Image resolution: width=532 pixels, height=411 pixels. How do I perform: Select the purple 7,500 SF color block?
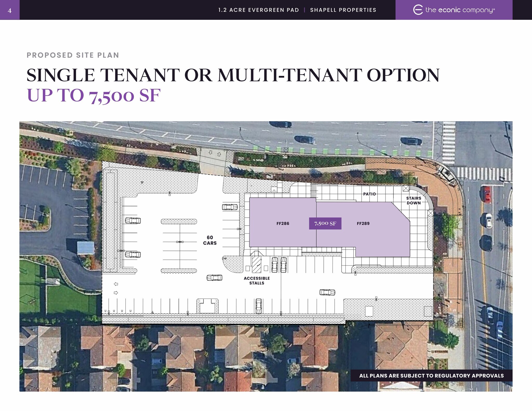325,223
